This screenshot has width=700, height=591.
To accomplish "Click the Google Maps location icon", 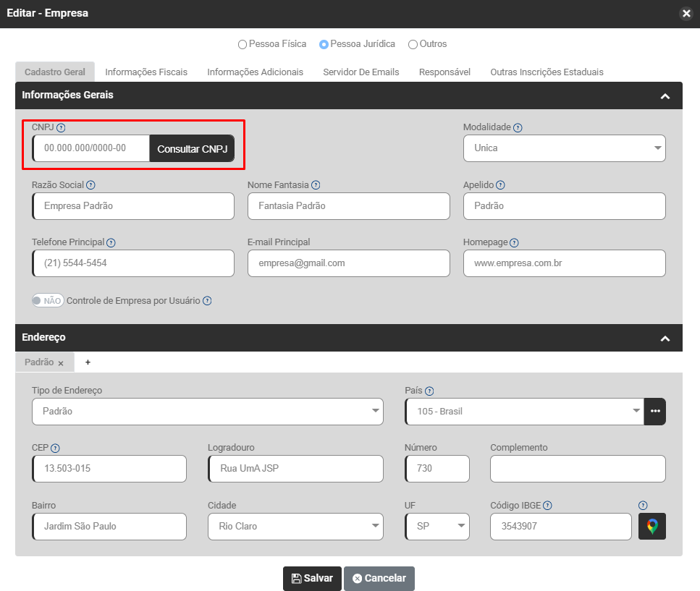I will (x=651, y=527).
